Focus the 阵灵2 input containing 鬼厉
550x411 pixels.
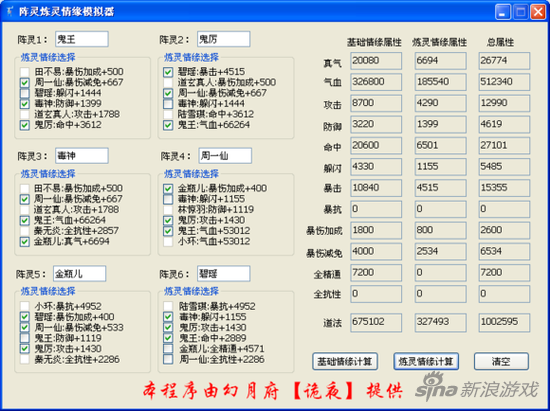tap(223, 39)
